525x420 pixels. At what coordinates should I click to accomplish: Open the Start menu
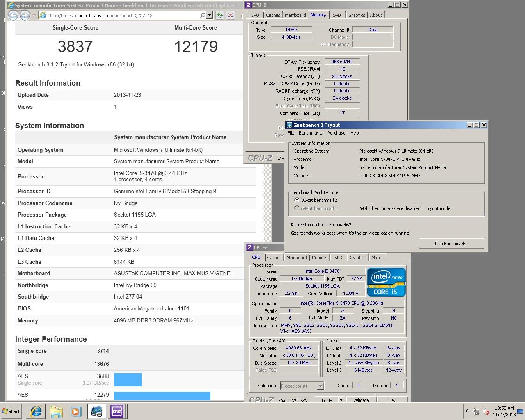11,411
